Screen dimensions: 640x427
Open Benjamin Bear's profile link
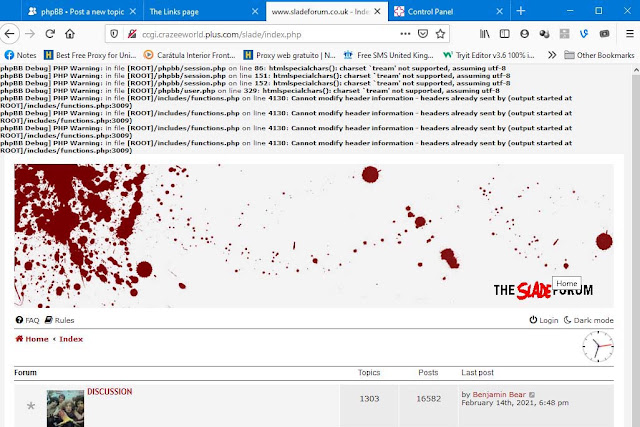pos(499,394)
